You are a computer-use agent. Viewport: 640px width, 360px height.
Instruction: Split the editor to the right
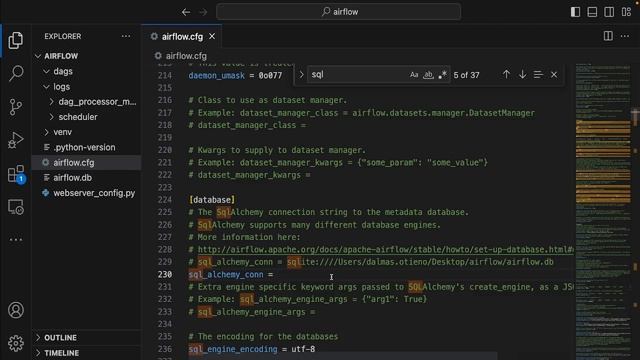click(x=608, y=36)
